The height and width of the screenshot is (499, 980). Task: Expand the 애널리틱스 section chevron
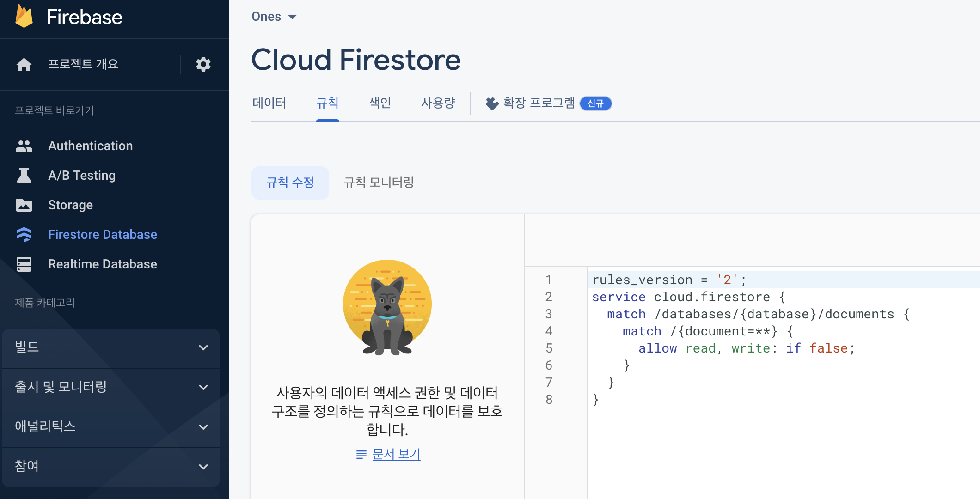(x=203, y=427)
